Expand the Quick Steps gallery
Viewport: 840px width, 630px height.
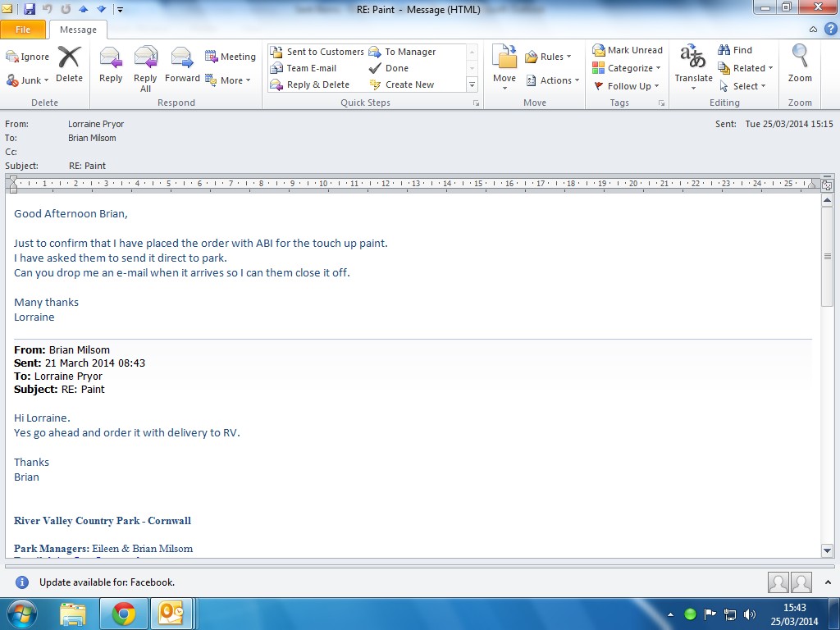click(472, 84)
